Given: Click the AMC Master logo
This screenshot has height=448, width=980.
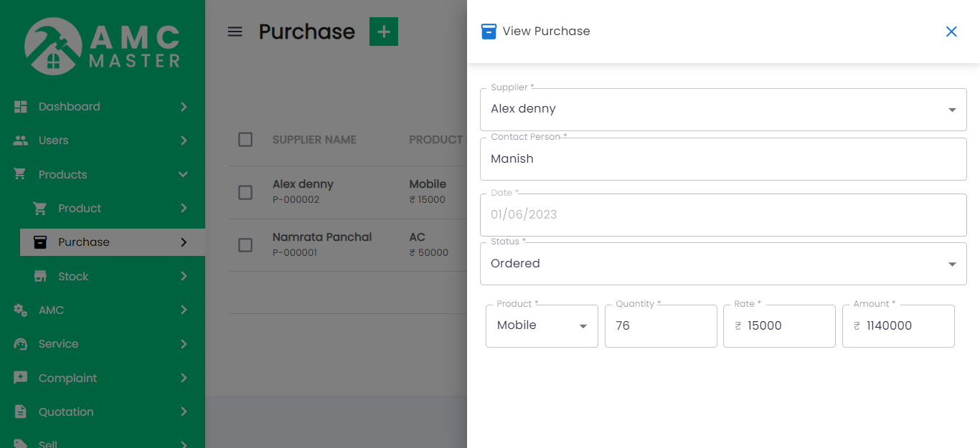Looking at the screenshot, I should 103,47.
